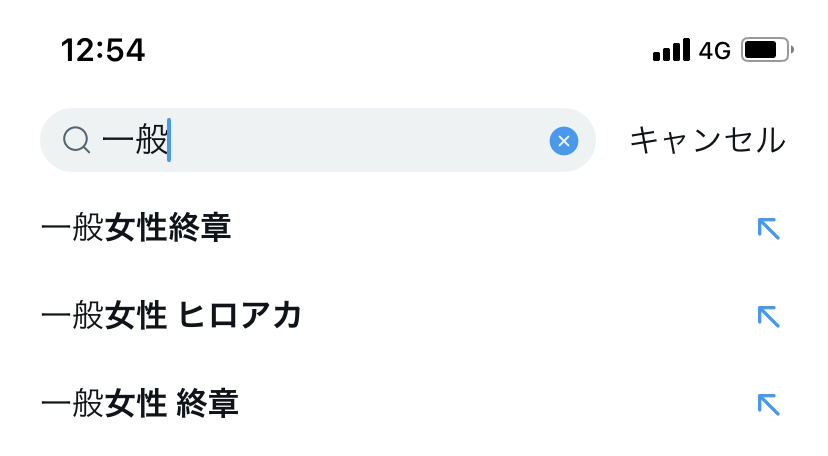
Task: Click the blue text cursor in the search box
Action: tap(169, 140)
